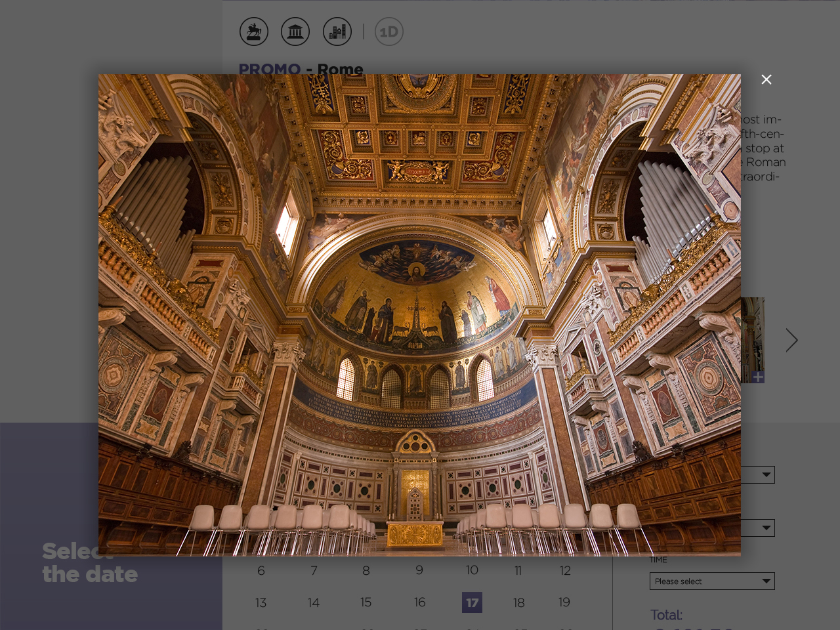
Task: Select date 19 in the calendar
Action: point(564,602)
